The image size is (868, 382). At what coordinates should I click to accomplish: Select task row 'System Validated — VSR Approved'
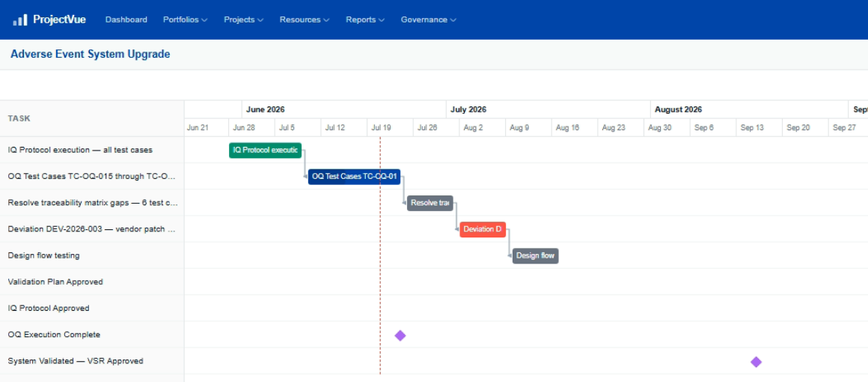[92, 361]
